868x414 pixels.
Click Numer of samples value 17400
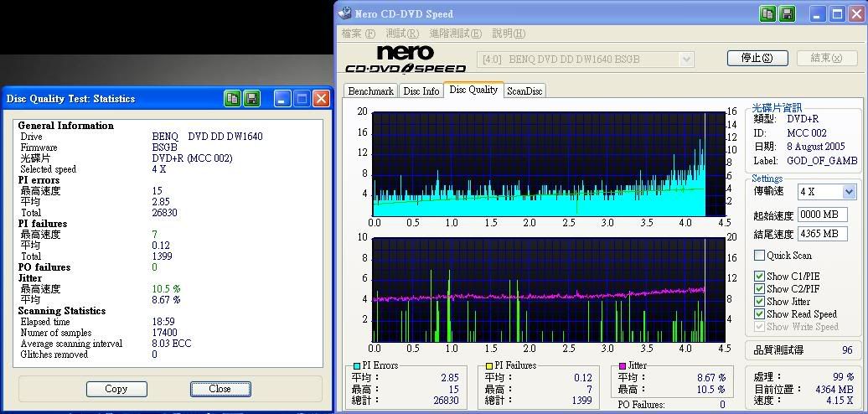point(165,333)
